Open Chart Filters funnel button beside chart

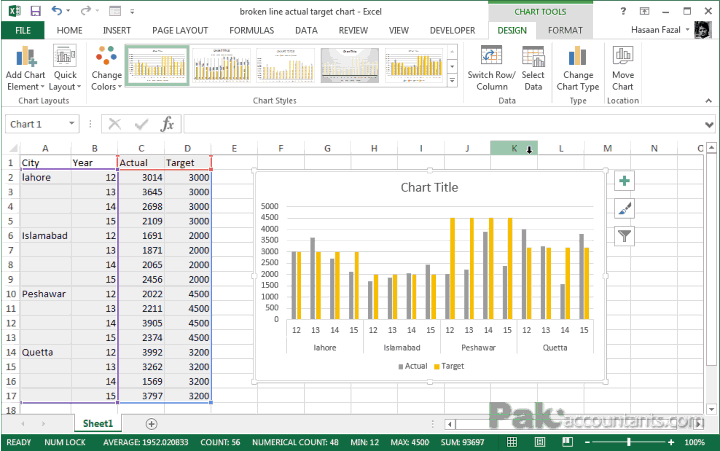624,236
